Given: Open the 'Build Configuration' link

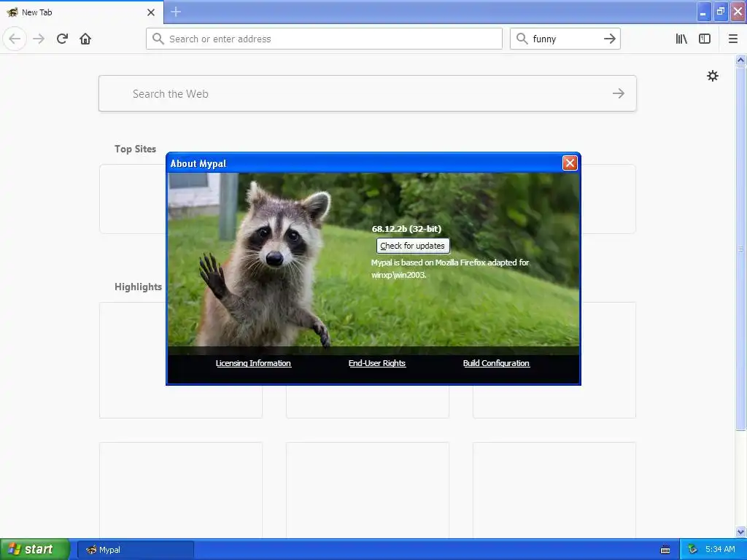Looking at the screenshot, I should point(496,363).
